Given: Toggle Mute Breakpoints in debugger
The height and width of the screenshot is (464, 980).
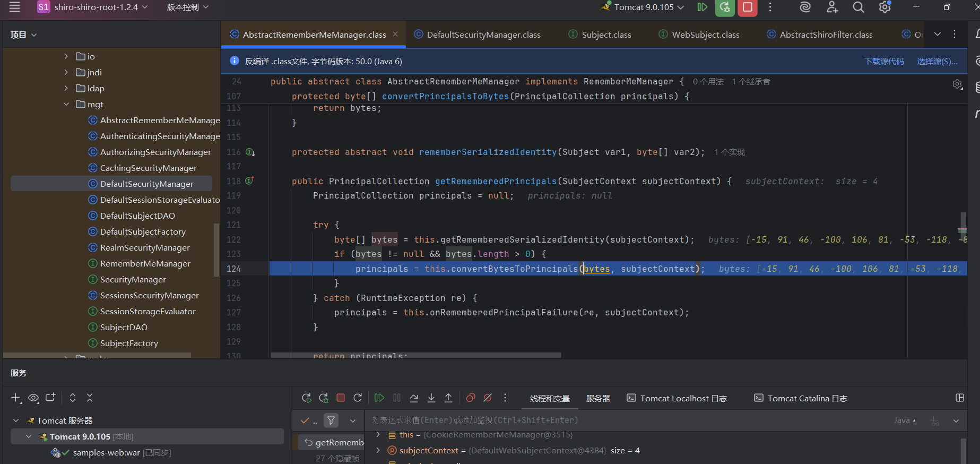Looking at the screenshot, I should point(488,398).
